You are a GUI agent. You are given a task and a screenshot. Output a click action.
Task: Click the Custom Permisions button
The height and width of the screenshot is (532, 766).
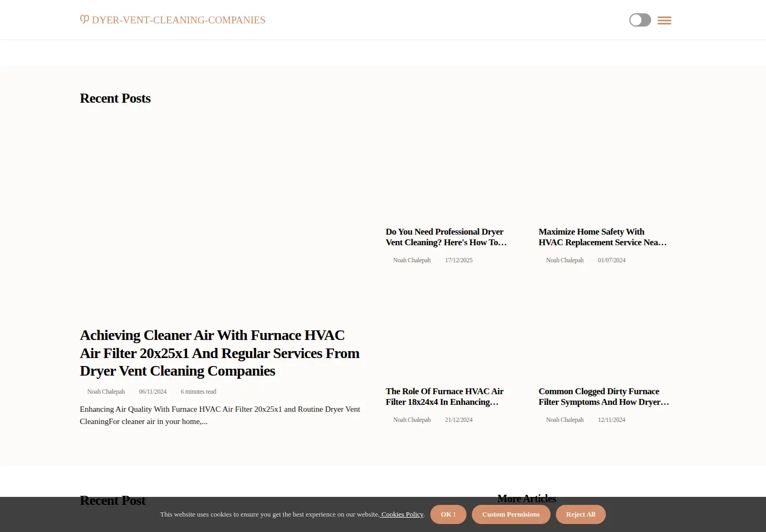point(511,514)
